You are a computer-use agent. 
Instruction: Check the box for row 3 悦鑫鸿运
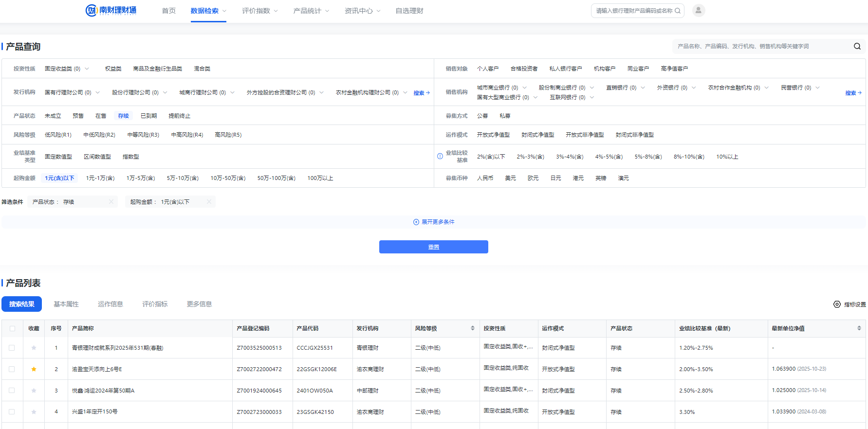(x=12, y=391)
